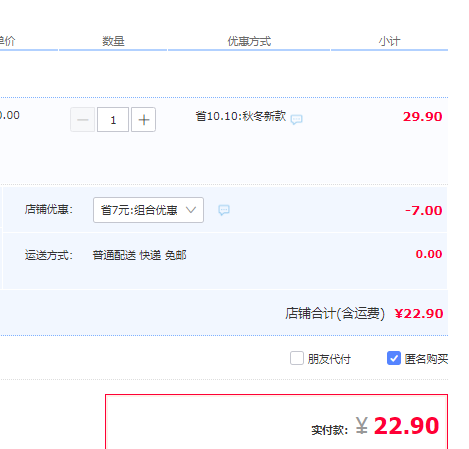Click the 普通配送 快递 免邮 shipping text

[x=139, y=255]
